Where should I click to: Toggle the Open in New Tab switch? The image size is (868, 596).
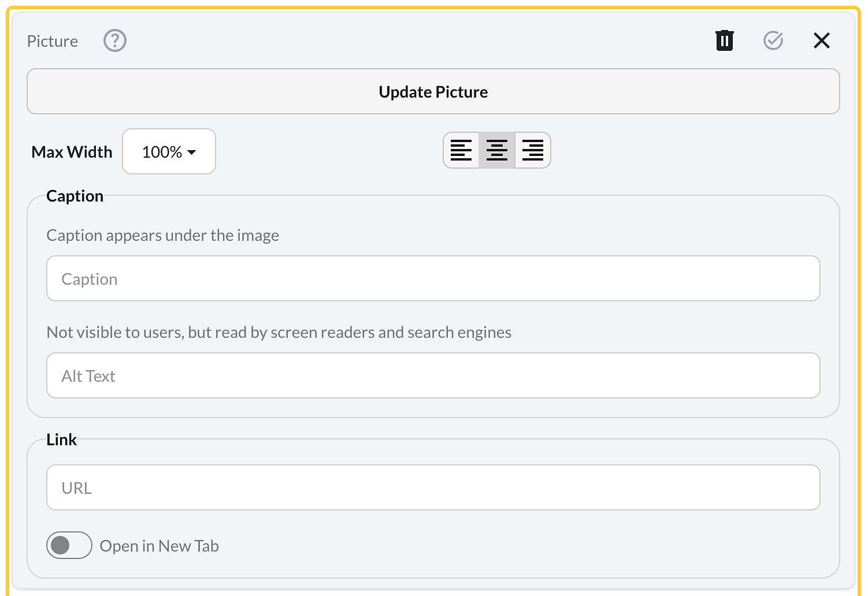69,545
